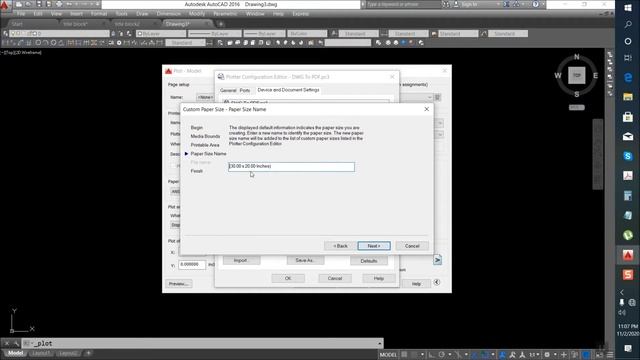Cancel the Custom Paper Size wizard
This screenshot has height=360, width=640.
[x=412, y=246]
